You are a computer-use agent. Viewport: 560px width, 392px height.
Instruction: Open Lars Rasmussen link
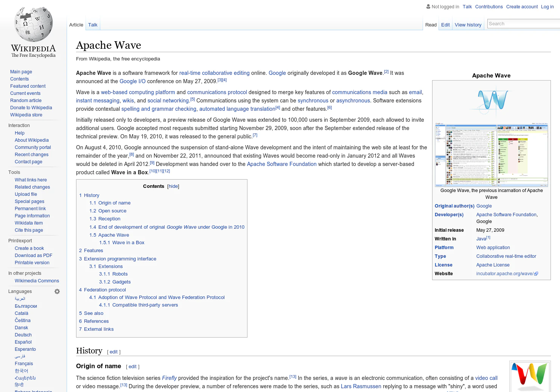[x=361, y=386]
